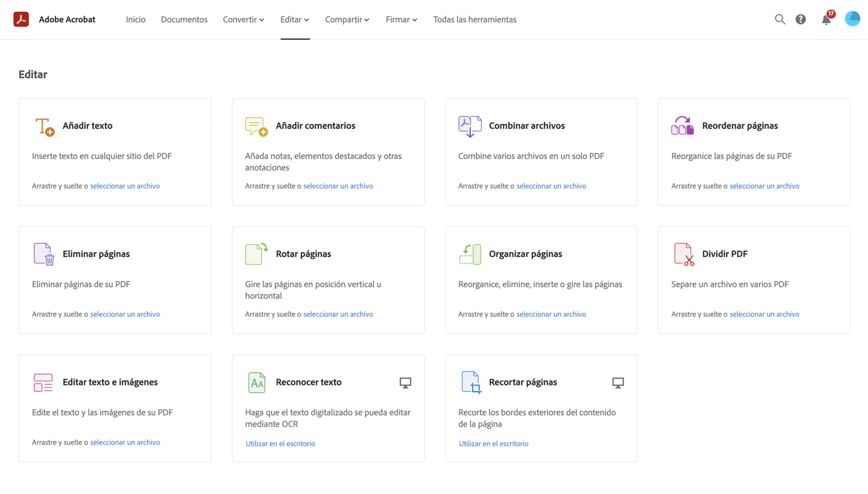Click desktop monitor icon on Recortar páginas card
Screen dimensions: 868x494
pyautogui.click(x=618, y=383)
